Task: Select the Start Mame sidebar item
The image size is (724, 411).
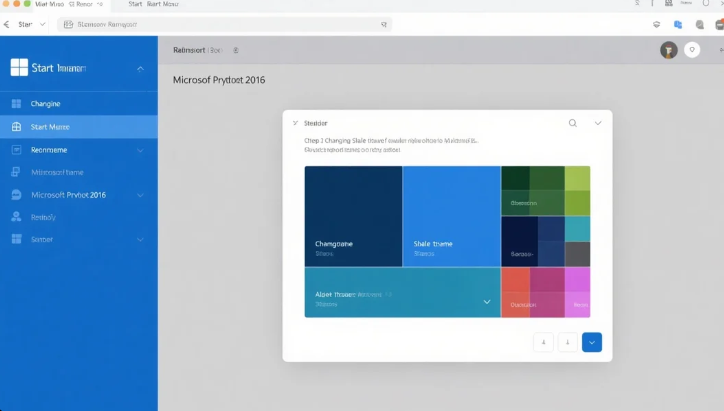Action: coord(78,127)
